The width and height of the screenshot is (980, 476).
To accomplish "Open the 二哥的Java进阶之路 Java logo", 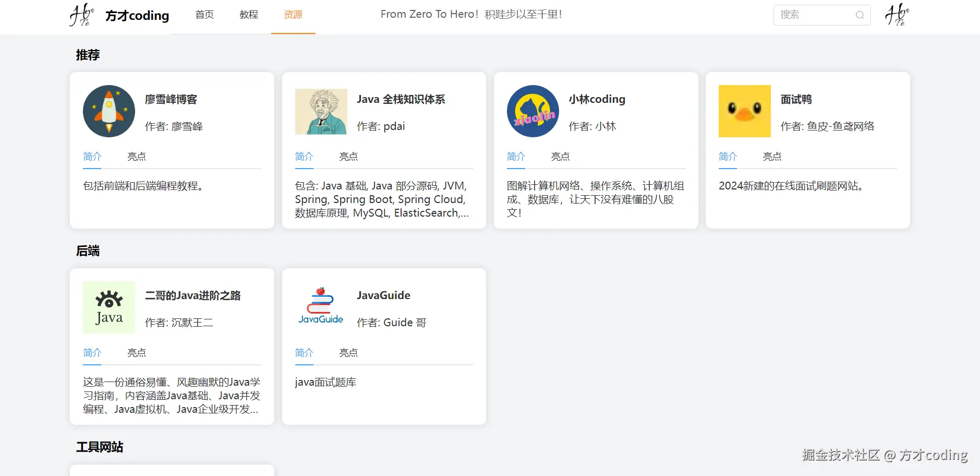I will tap(109, 307).
